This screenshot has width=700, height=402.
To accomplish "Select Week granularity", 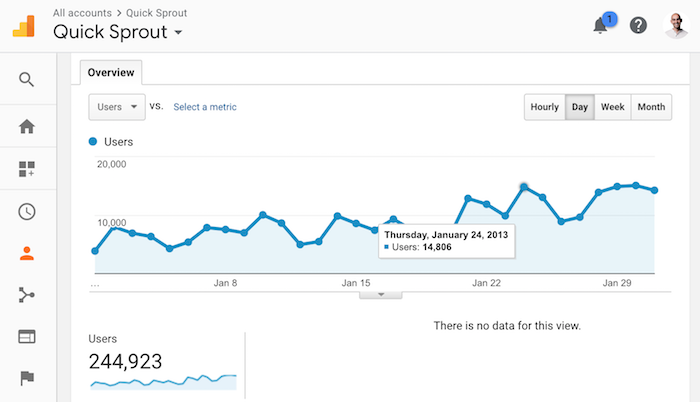I will click(612, 107).
